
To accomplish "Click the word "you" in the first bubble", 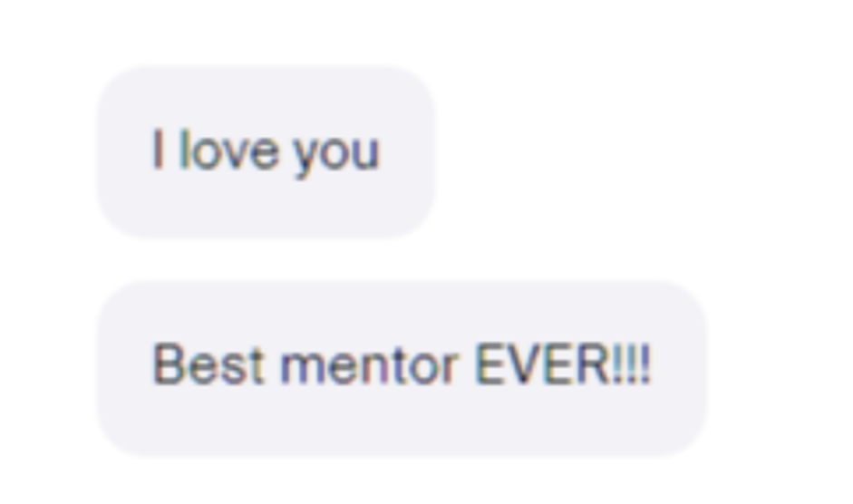I will tap(336, 155).
